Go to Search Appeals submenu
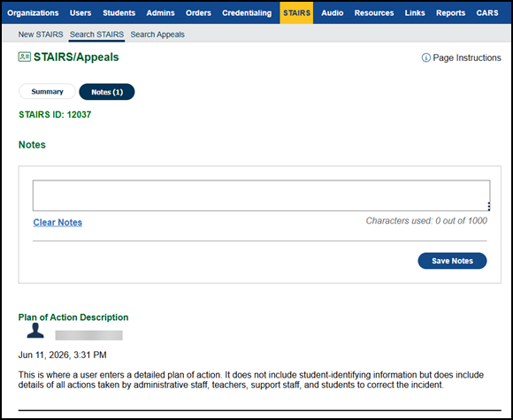Image resolution: width=513 pixels, height=420 pixels. coord(157,34)
